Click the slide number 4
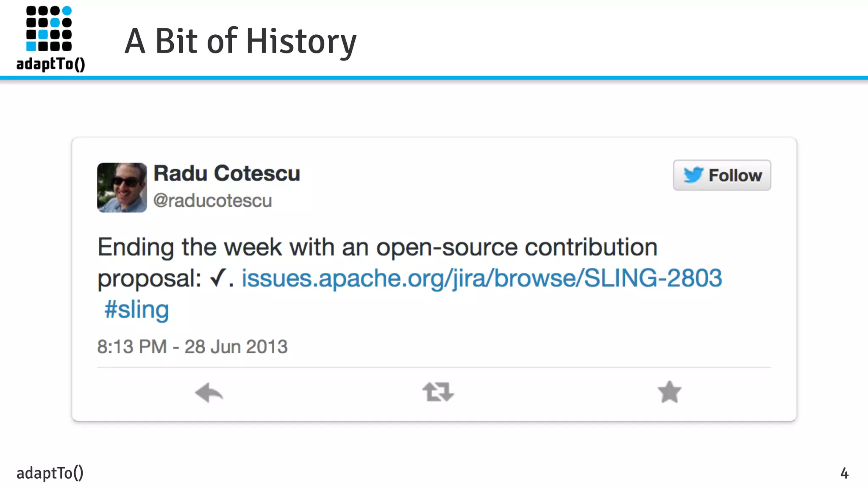Screen dimensions: 868x488 pos(844,473)
